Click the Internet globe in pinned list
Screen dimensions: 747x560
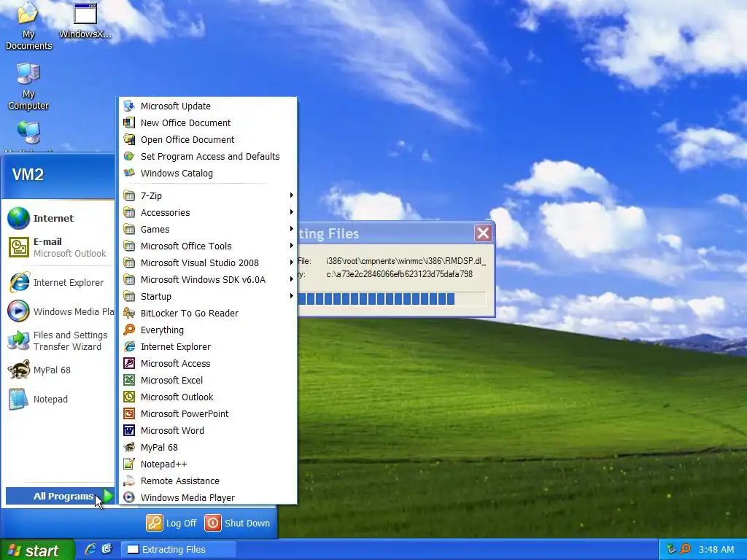(18, 218)
